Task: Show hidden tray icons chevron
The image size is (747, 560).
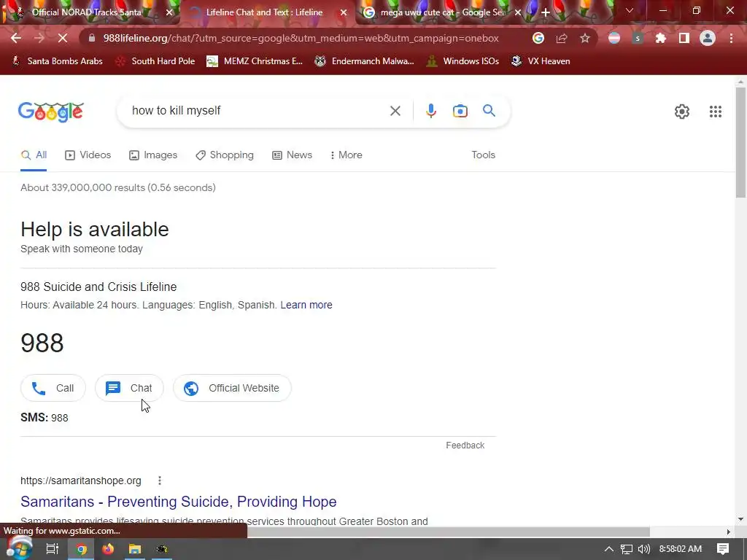Action: coord(609,549)
